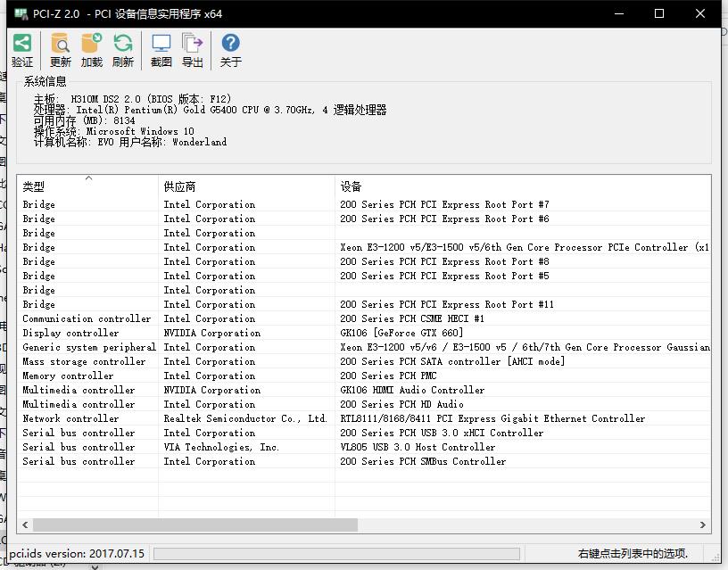The height and width of the screenshot is (570, 728).
Task: Click the 验证 (verify) toolbar icon
Action: [x=22, y=48]
